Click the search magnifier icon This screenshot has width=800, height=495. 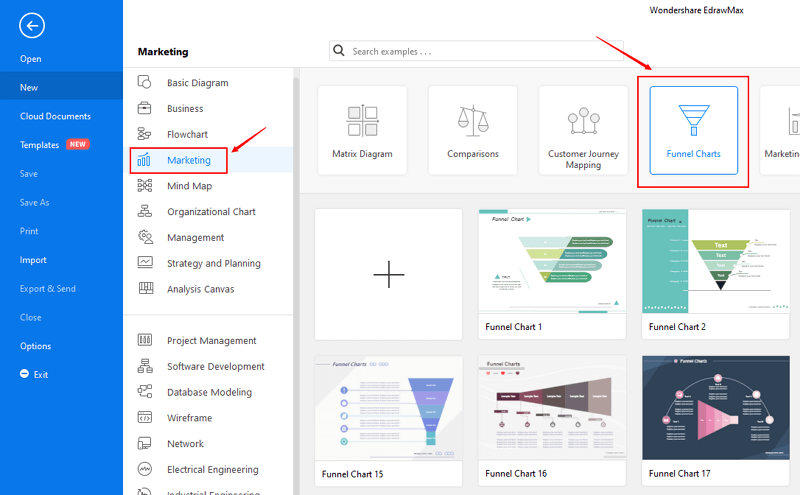click(339, 51)
